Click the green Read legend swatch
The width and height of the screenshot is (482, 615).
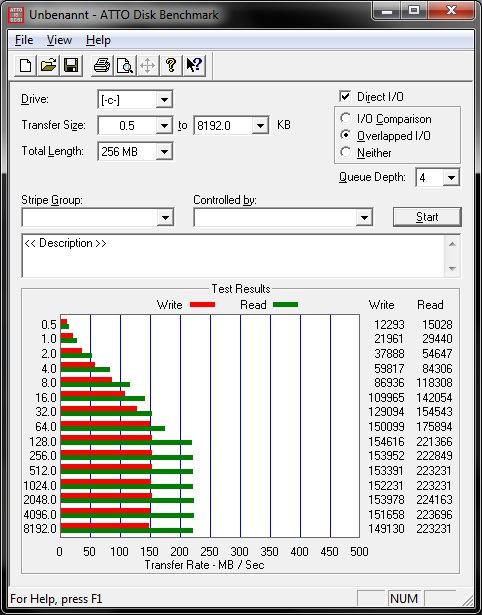click(x=285, y=304)
